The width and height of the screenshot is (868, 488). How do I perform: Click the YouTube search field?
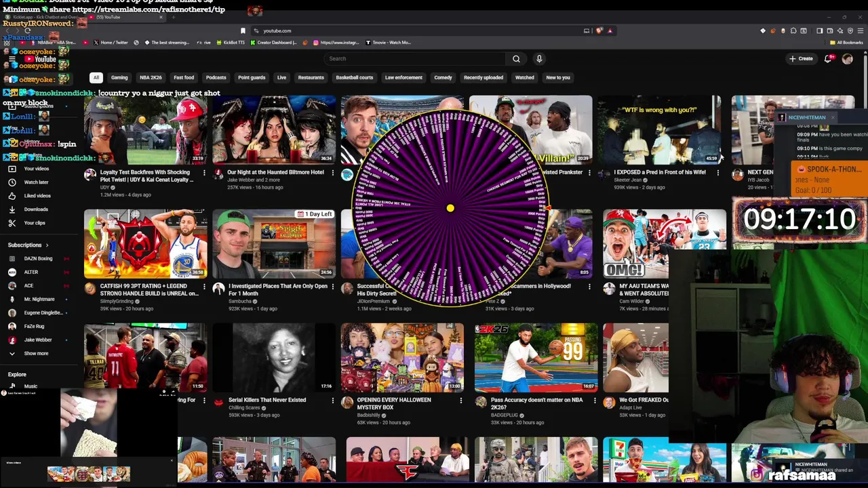click(x=415, y=59)
